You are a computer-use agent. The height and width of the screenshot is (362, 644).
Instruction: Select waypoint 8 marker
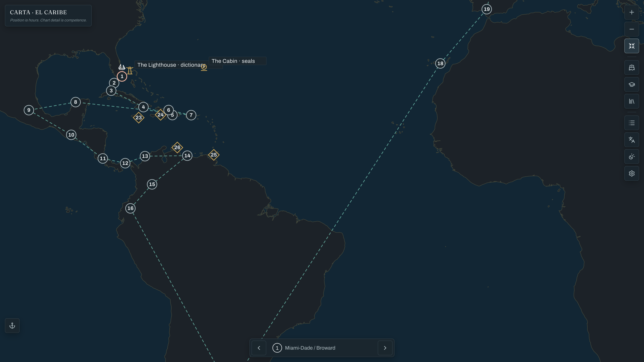click(75, 102)
